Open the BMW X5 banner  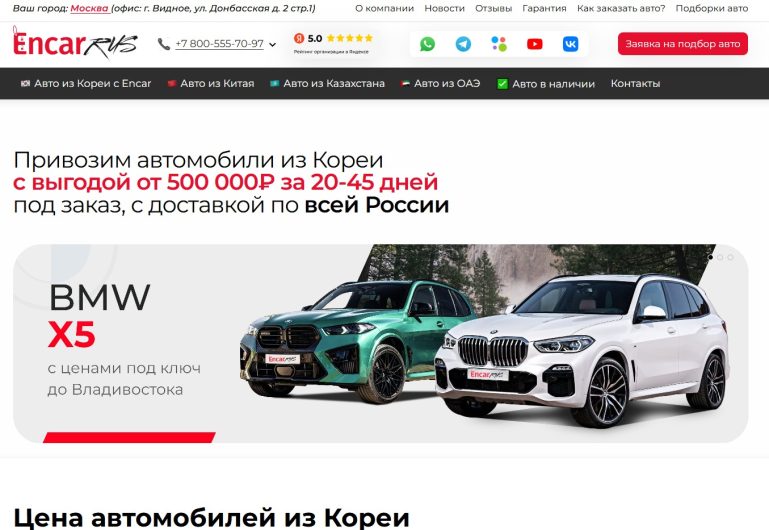[381, 343]
